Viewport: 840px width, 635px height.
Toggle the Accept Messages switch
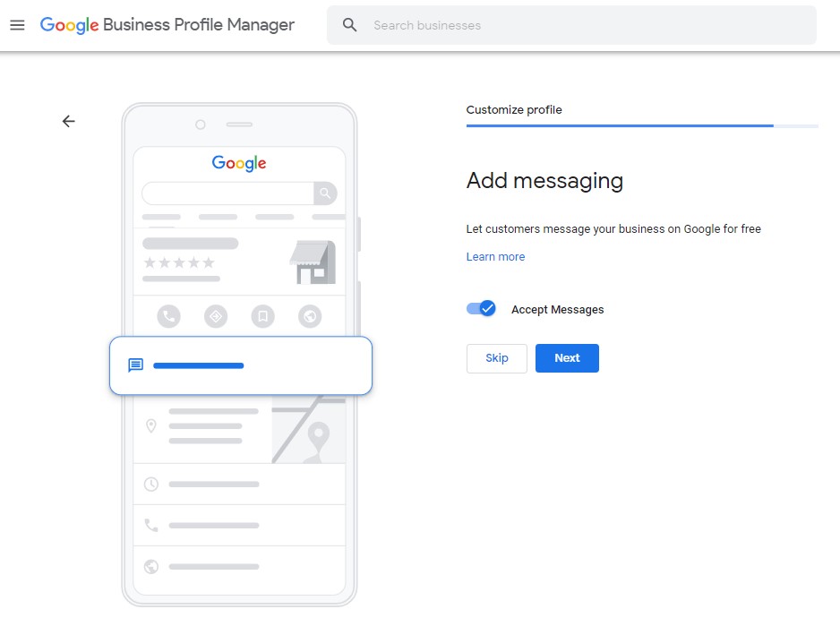(481, 309)
